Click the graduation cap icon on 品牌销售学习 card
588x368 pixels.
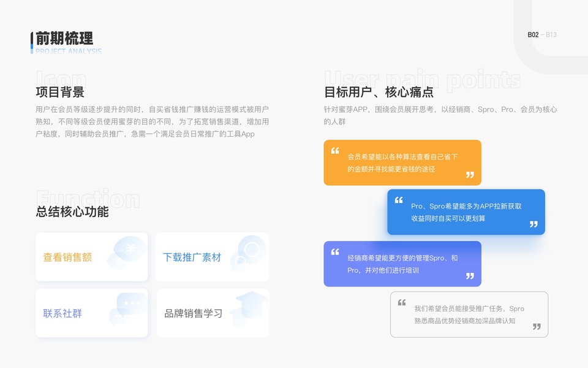coord(249,309)
